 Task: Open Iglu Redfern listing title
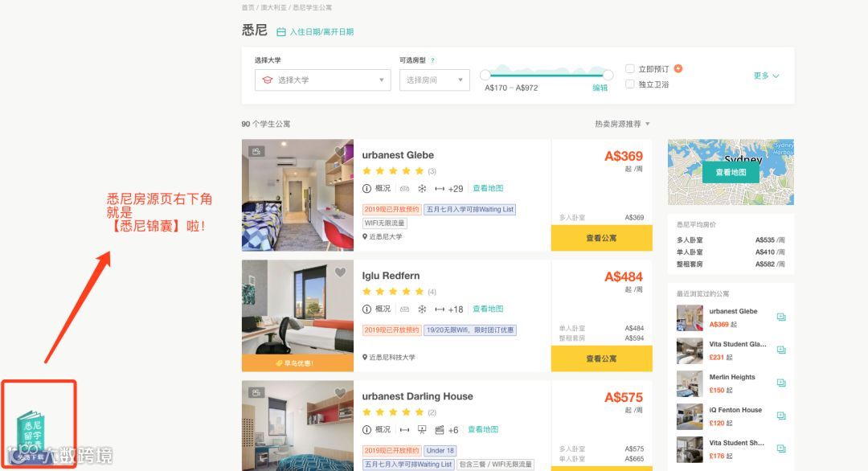coord(391,276)
